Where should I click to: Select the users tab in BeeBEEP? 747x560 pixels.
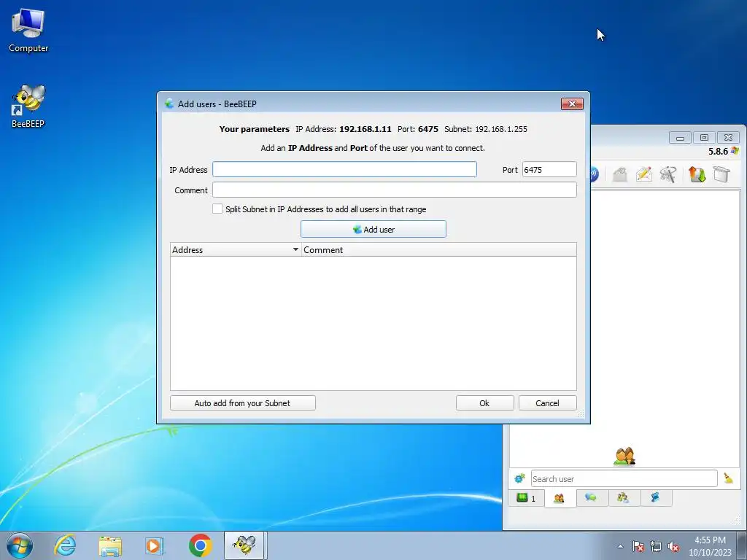[560, 499]
